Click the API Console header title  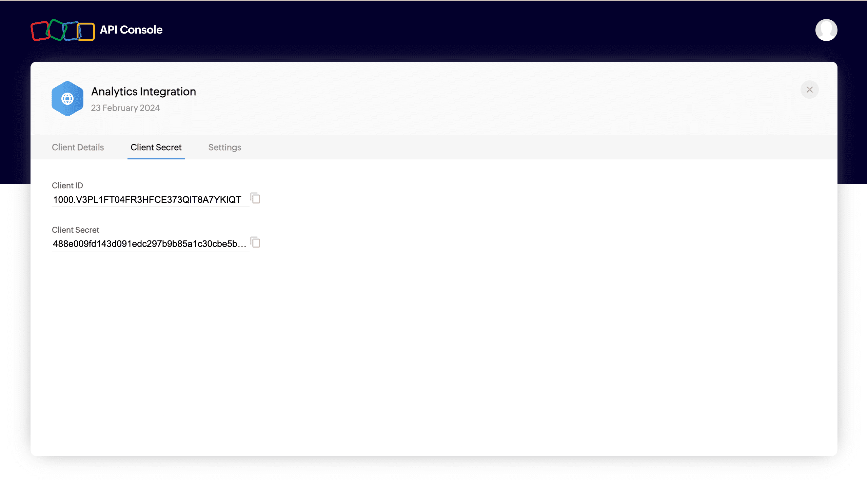point(131,30)
